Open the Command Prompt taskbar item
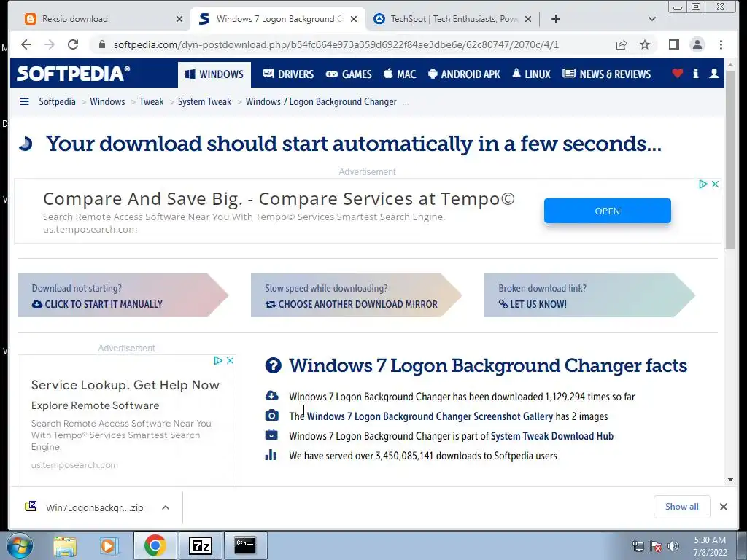This screenshot has height=560, width=747. (x=245, y=545)
